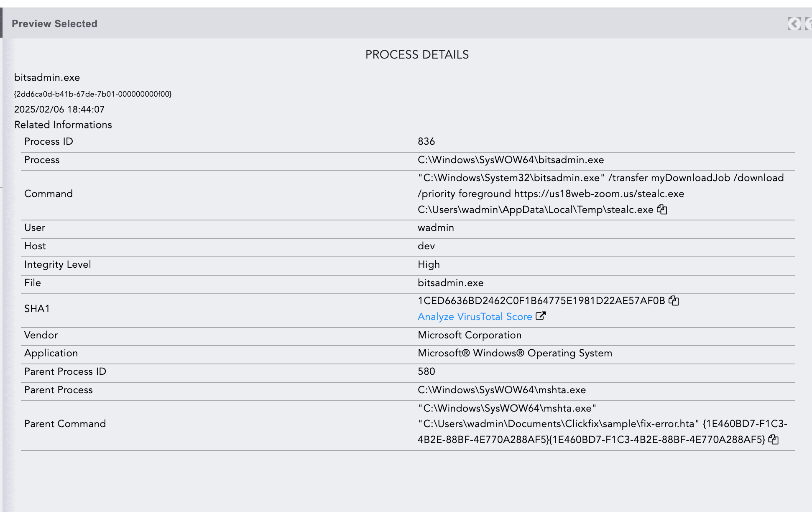Click the parent process mshta.exe path
812x512 pixels.
[501, 390]
